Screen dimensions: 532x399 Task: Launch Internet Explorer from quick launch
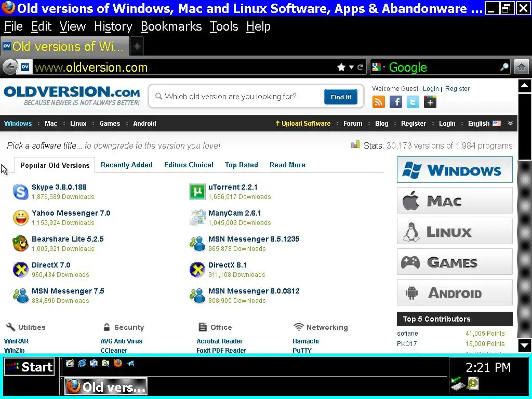coord(82,363)
